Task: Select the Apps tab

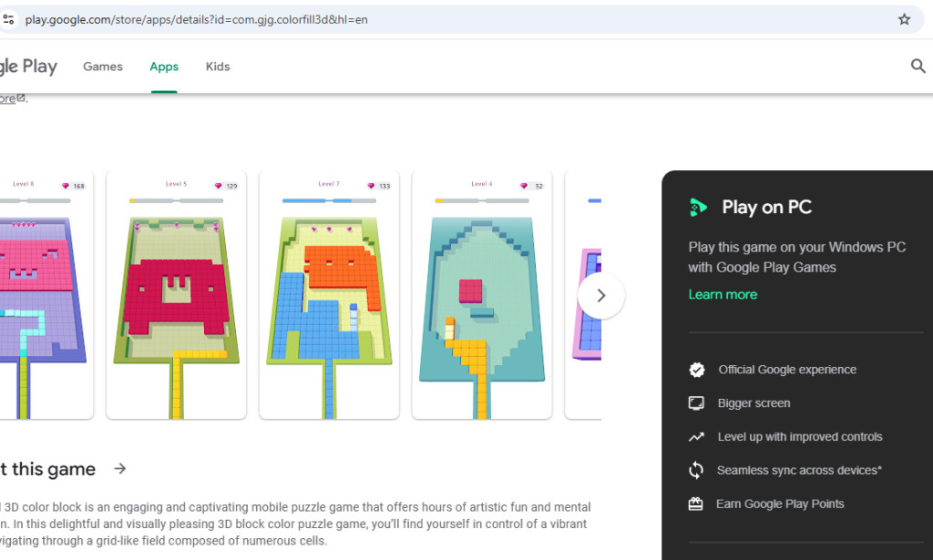Action: [164, 66]
